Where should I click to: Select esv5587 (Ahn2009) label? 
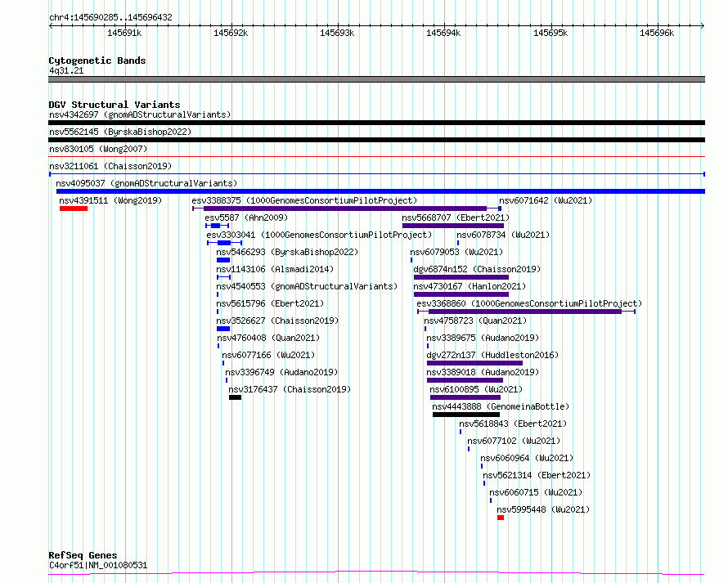point(246,218)
